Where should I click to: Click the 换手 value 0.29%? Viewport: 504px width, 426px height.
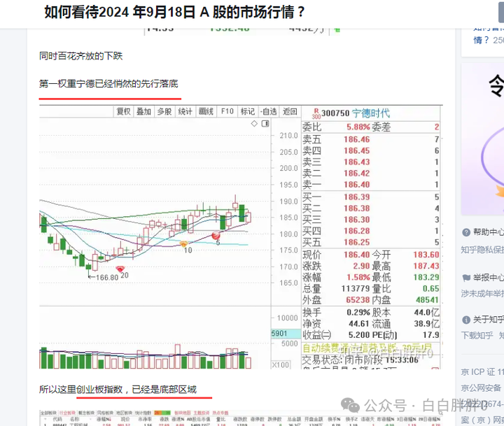pos(358,312)
